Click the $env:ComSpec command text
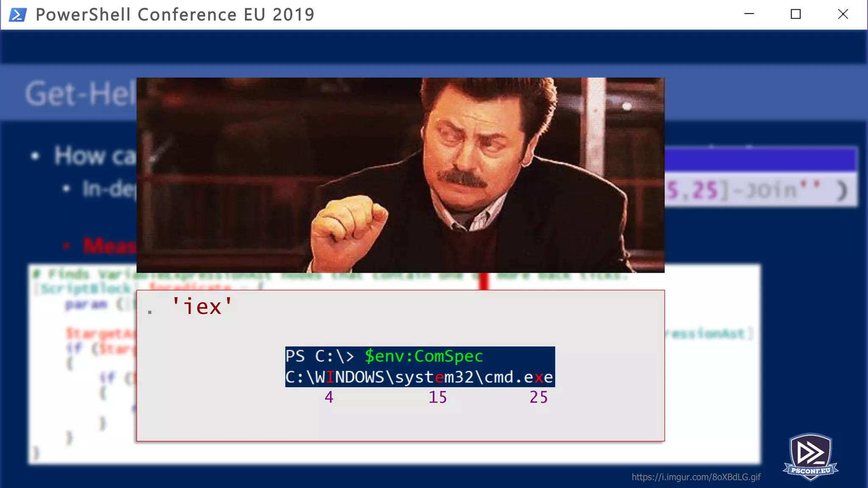The image size is (868, 488). point(423,356)
